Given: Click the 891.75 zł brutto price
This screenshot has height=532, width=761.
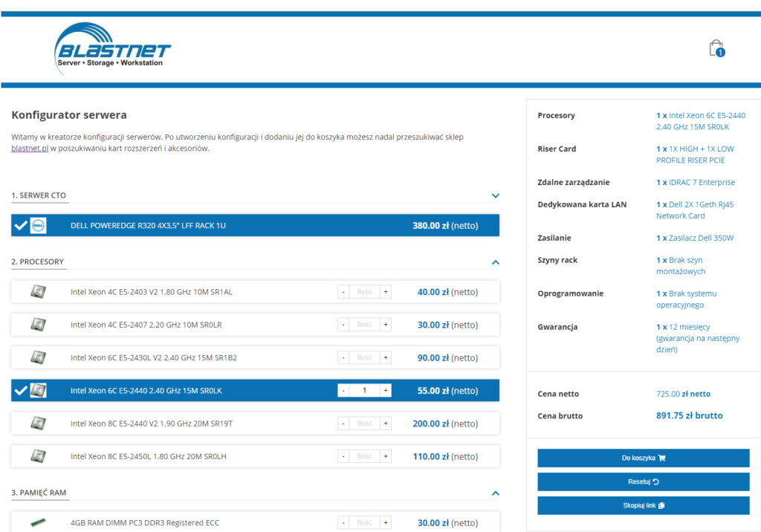Looking at the screenshot, I should (x=689, y=415).
